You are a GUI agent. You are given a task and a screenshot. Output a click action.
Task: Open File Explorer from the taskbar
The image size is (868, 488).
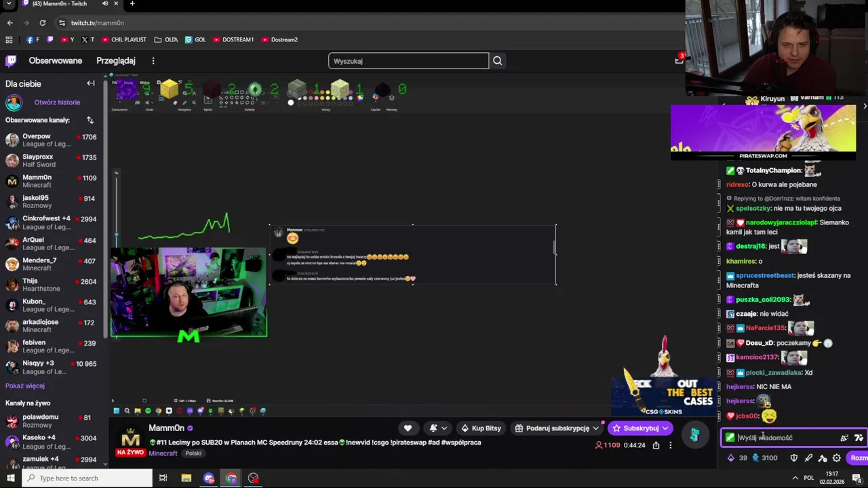(186, 479)
